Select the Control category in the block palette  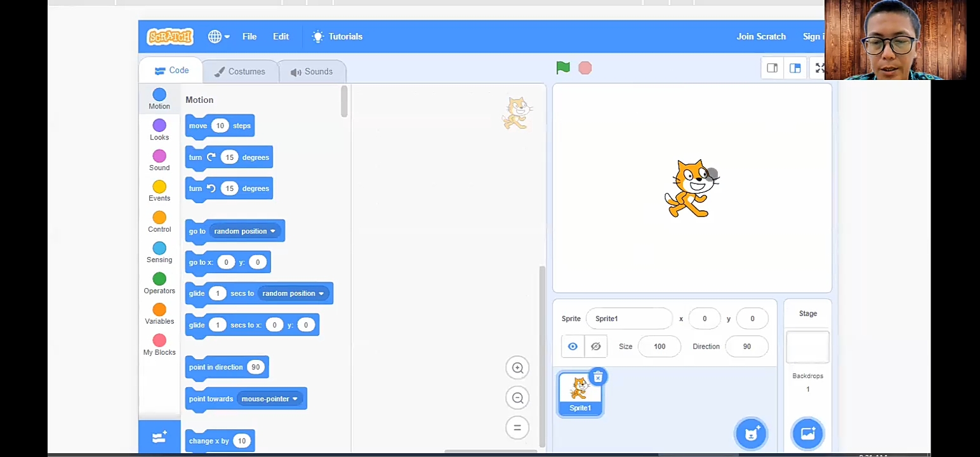pyautogui.click(x=159, y=220)
